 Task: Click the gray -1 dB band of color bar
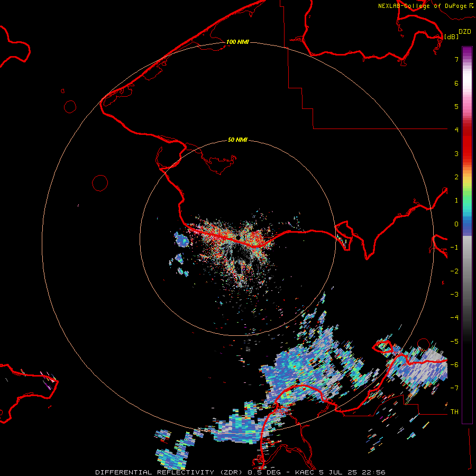click(x=467, y=248)
